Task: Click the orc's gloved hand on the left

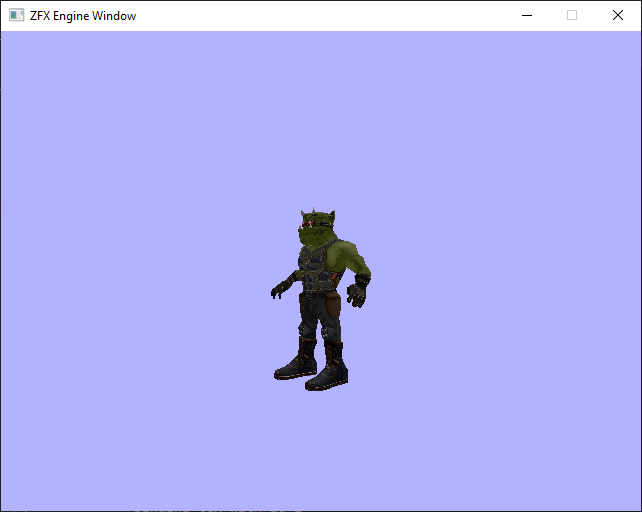Action: (x=281, y=289)
